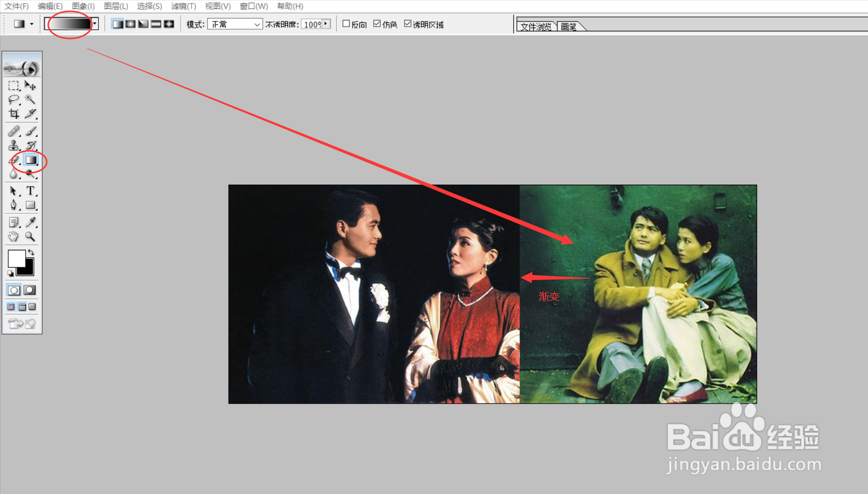Select the Magic Wand tool
Image resolution: width=868 pixels, height=494 pixels.
point(30,100)
